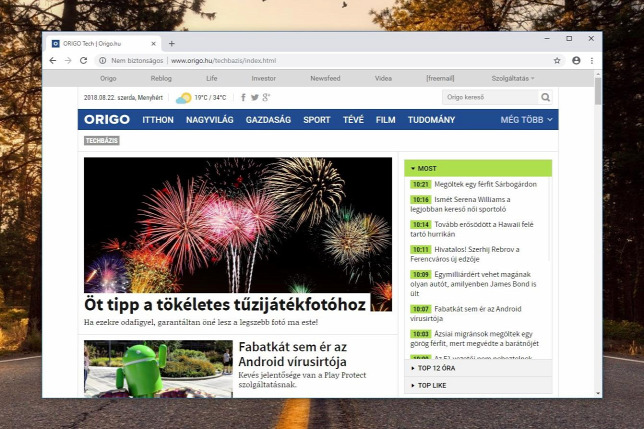Click the address bar URL

tap(223, 60)
